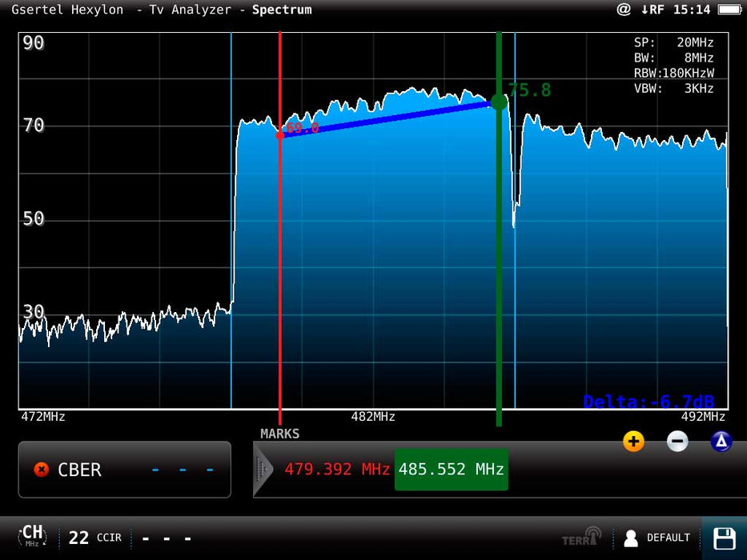Click the battery indicator in status bar

coord(729,10)
